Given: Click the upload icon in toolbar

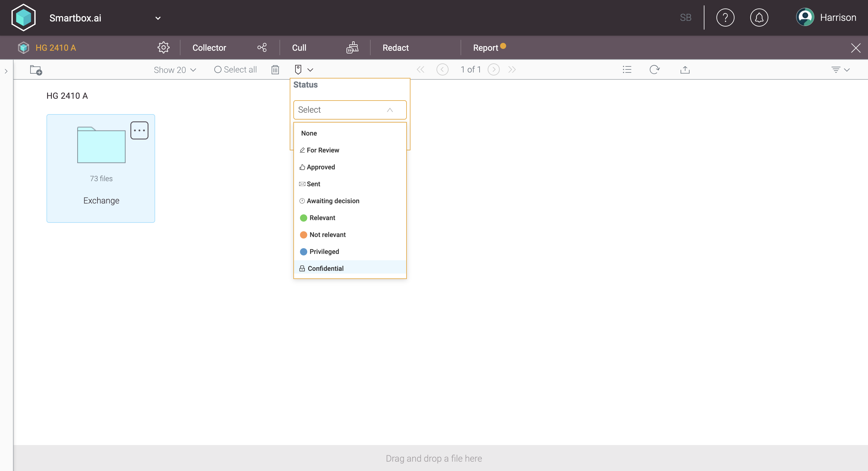Looking at the screenshot, I should pos(685,70).
